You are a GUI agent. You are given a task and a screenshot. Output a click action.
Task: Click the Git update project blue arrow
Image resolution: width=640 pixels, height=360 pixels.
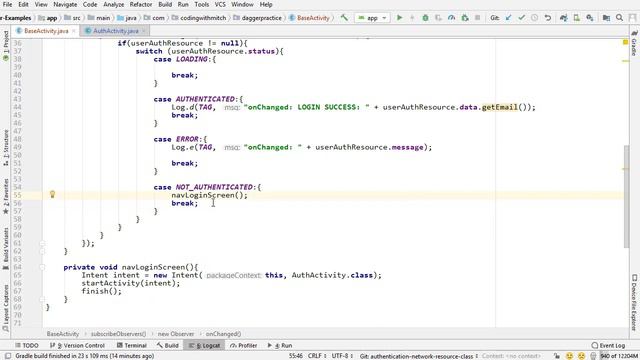coord(509,18)
